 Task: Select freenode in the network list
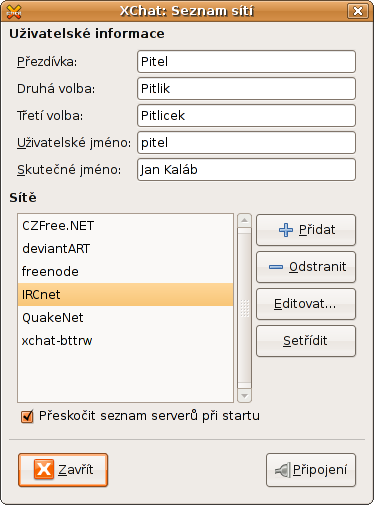pos(125,271)
